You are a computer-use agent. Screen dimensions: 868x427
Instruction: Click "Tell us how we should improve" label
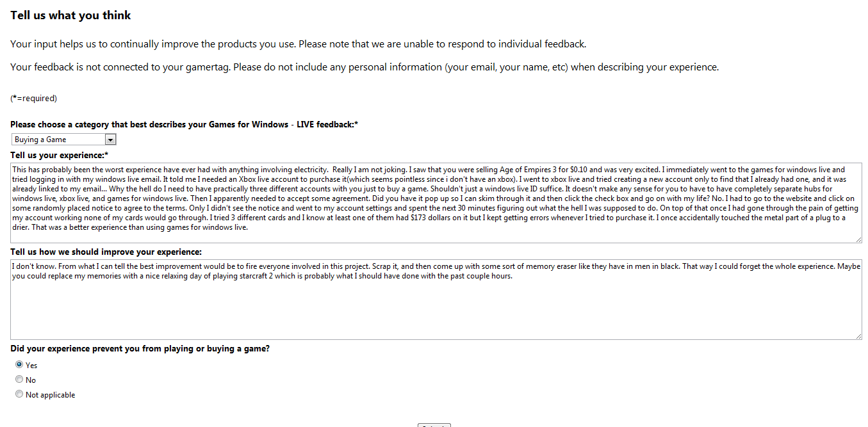click(x=106, y=252)
